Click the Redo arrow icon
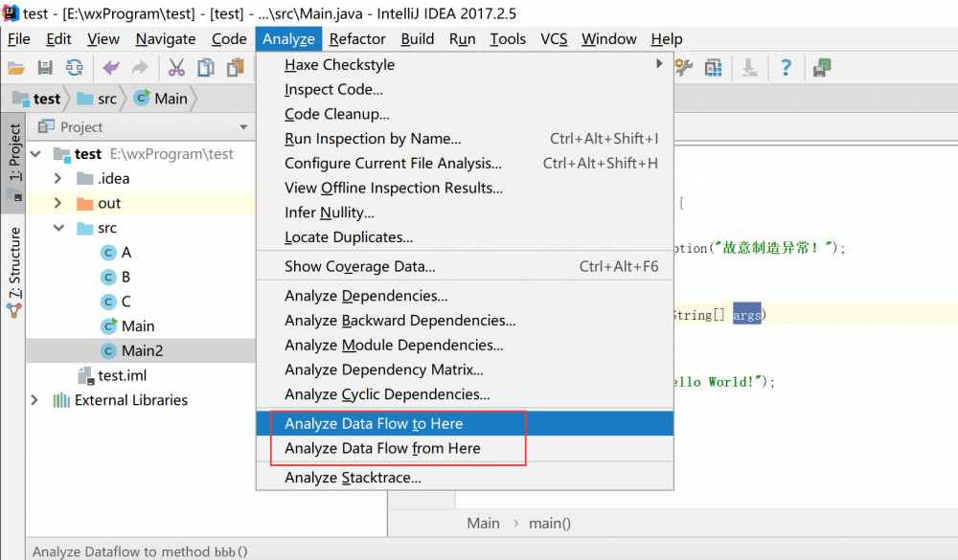This screenshot has width=958, height=560. (139, 68)
